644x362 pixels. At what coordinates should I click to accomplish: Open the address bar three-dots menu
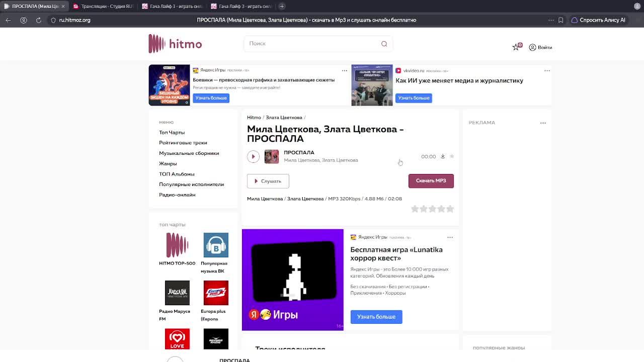pos(551,20)
